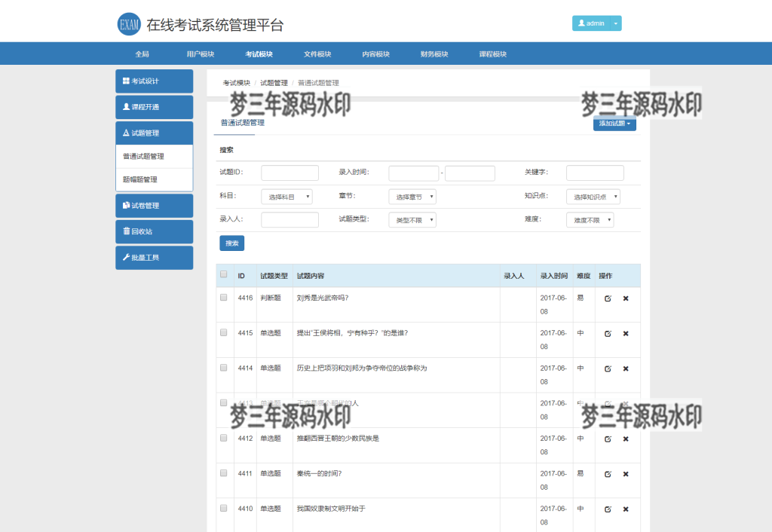
Task: Delete question 4414 with X icon
Action: [x=626, y=368]
